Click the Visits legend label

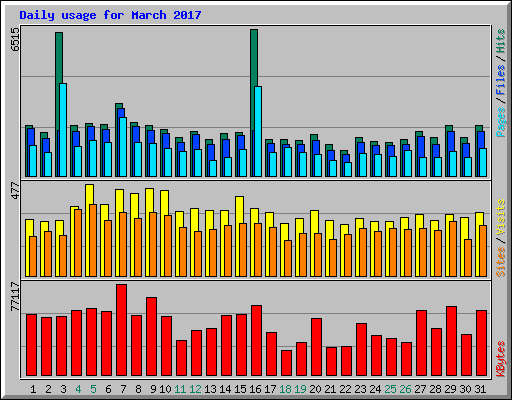(x=501, y=218)
